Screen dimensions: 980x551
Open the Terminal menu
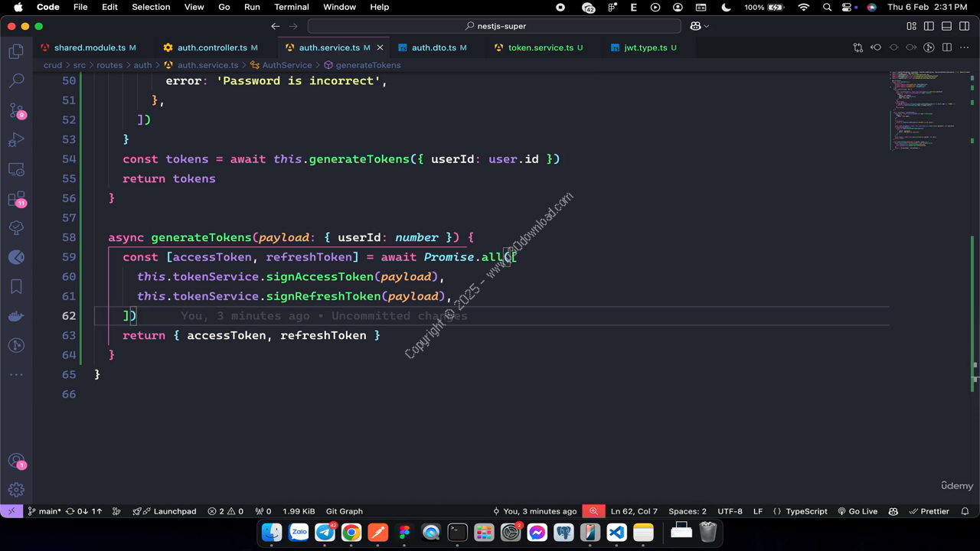coord(292,7)
